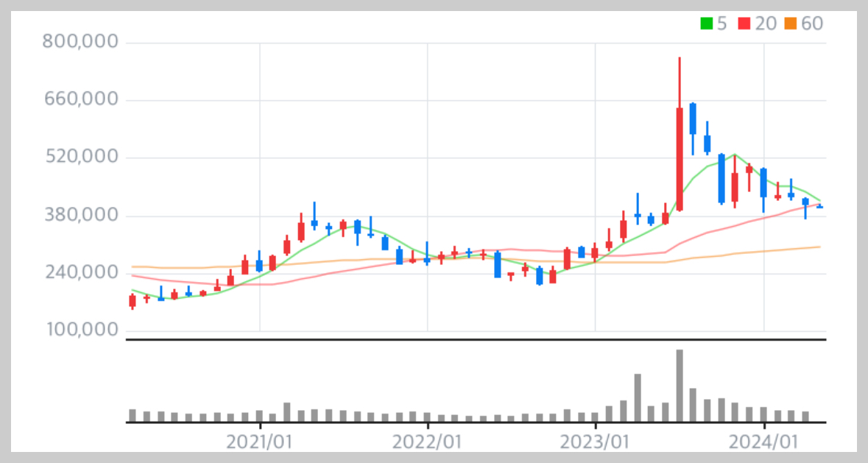Click the tallest gray volume bar

[680, 386]
